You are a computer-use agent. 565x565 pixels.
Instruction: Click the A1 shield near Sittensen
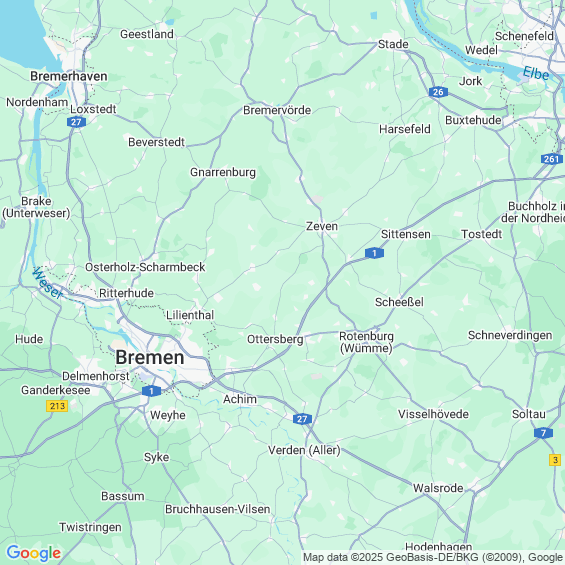[374, 253]
